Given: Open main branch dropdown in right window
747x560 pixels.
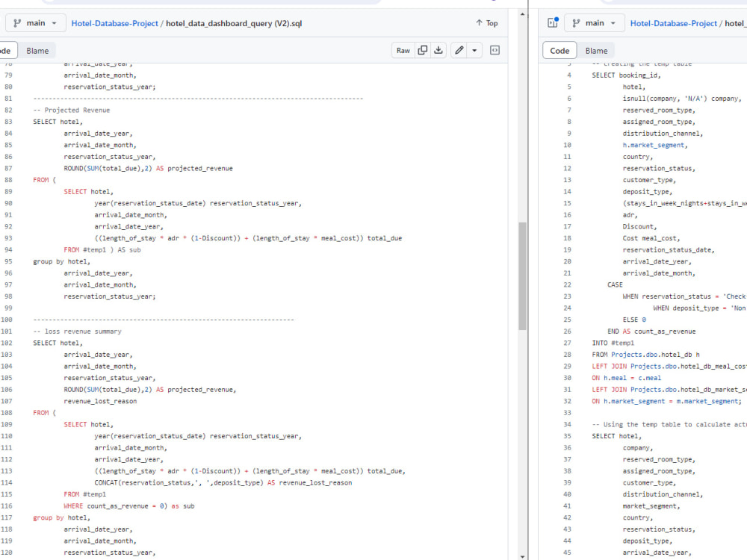Looking at the screenshot, I should pyautogui.click(x=594, y=23).
